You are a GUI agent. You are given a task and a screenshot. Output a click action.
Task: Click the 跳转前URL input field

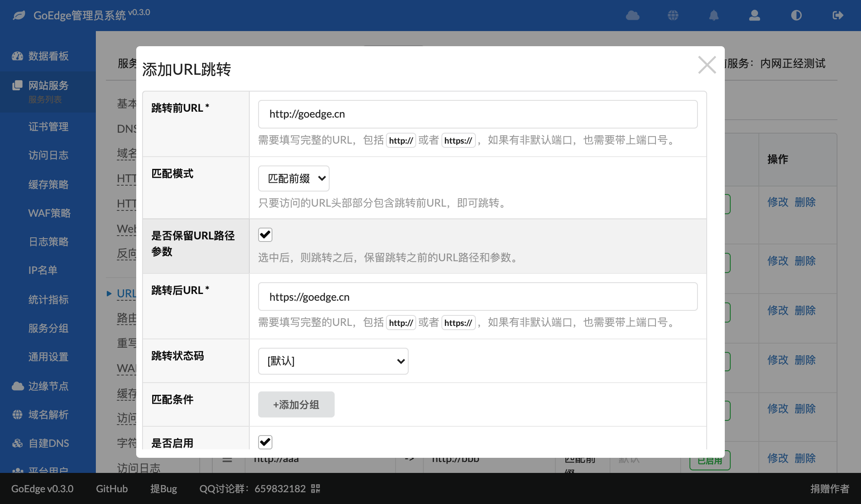[478, 114]
